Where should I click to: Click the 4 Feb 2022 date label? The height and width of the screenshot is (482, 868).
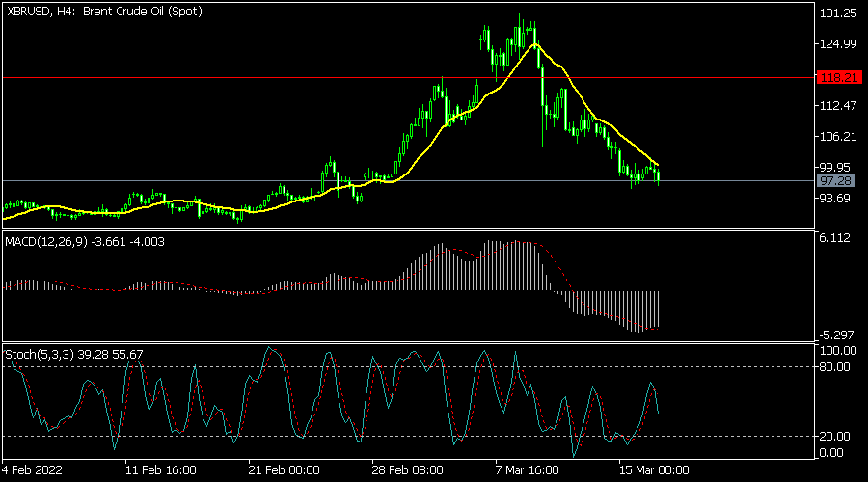32,470
